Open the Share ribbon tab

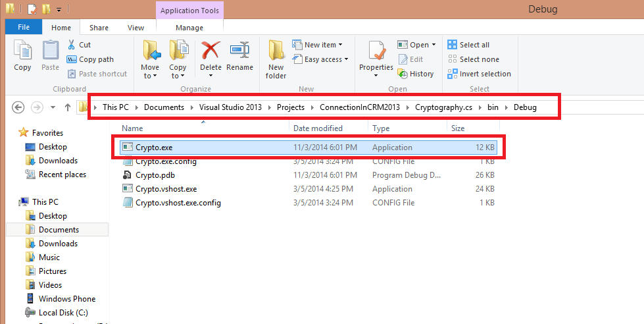pyautogui.click(x=99, y=28)
